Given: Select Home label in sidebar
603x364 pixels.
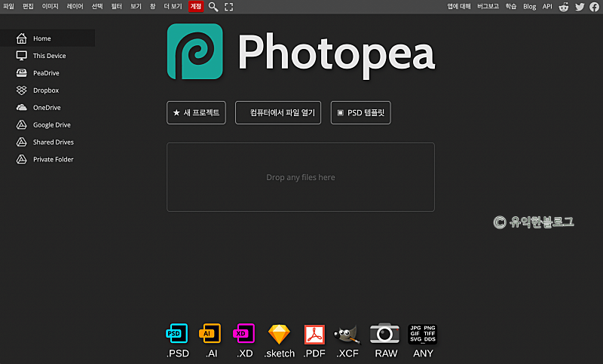Looking at the screenshot, I should pyautogui.click(x=42, y=38).
